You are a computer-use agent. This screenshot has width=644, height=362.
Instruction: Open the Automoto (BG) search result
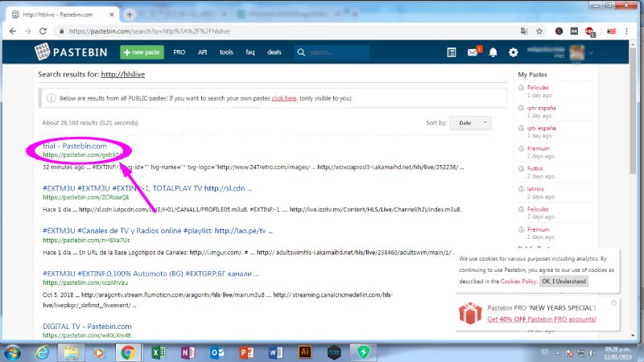tap(151, 274)
